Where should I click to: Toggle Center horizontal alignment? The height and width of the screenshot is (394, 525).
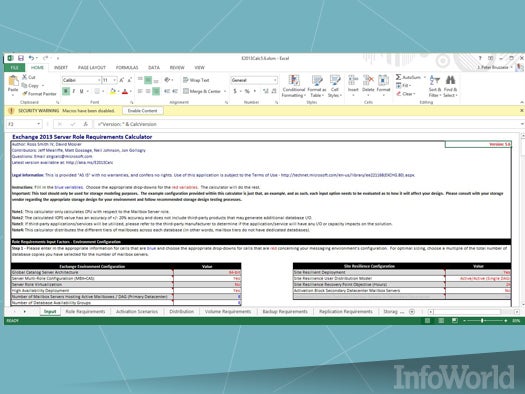pyautogui.click(x=148, y=91)
